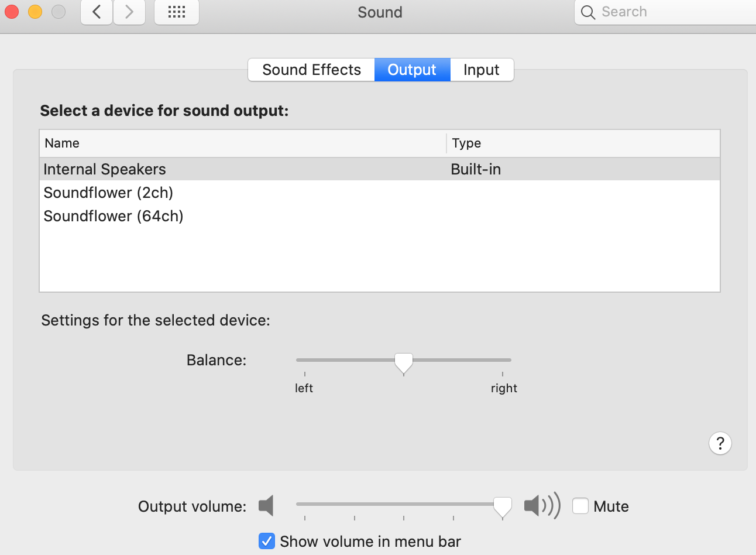Viewport: 756px width, 555px height.
Task: Switch to the Input tab
Action: (481, 70)
